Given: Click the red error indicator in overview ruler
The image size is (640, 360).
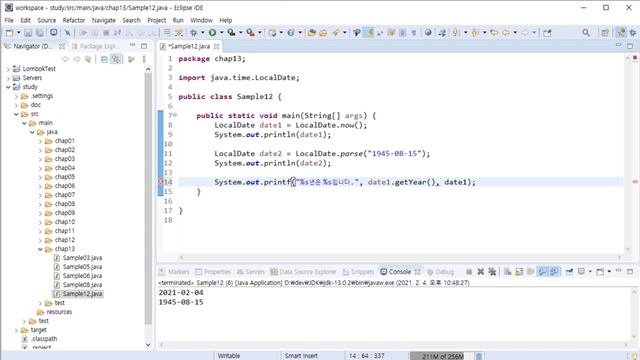Looking at the screenshot, I should click(635, 58).
